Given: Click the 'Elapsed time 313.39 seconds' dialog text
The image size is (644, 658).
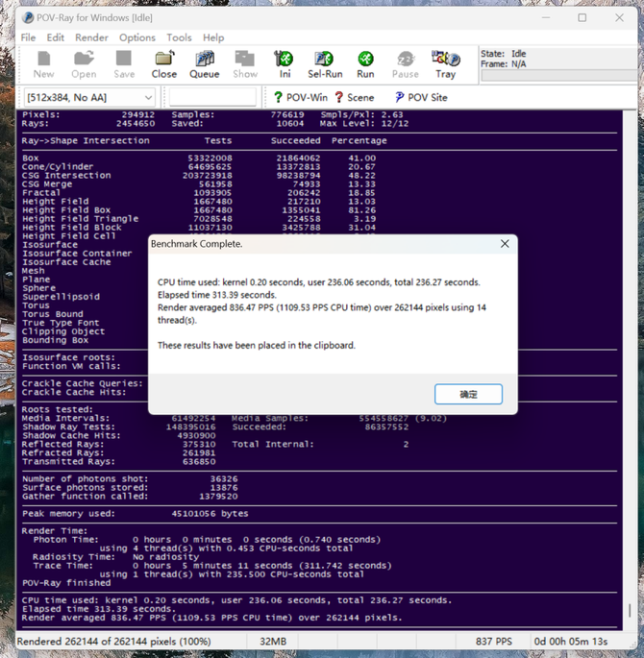Looking at the screenshot, I should [217, 295].
